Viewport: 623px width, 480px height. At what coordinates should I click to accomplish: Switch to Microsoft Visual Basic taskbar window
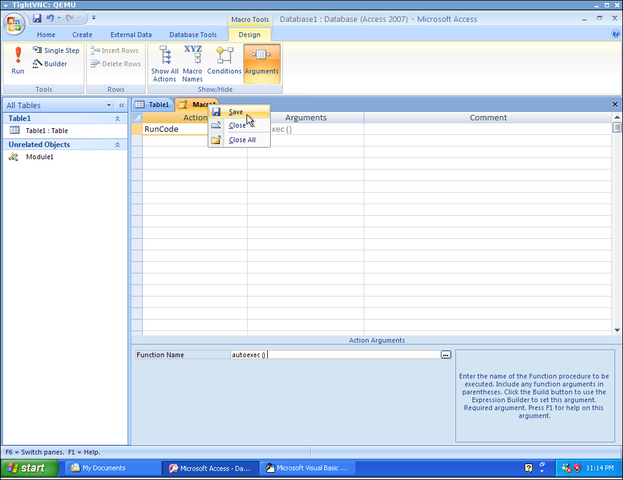click(x=308, y=468)
